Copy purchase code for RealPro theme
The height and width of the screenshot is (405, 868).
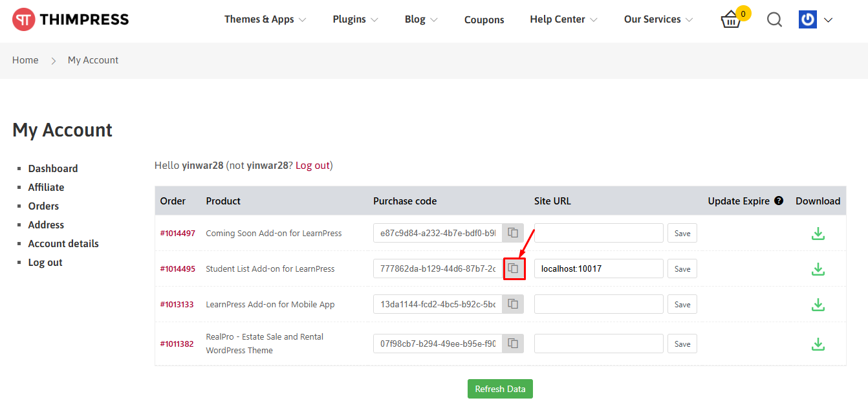(513, 344)
